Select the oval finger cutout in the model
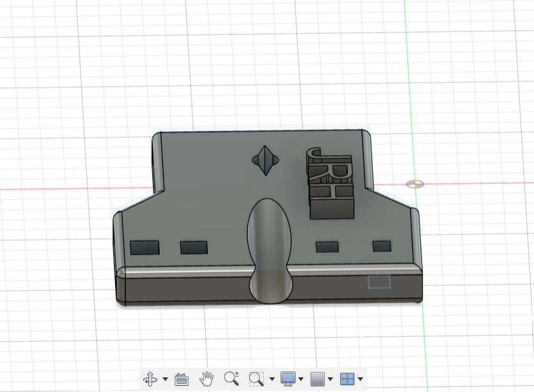Viewport: 534px width, 392px height. coord(270,251)
